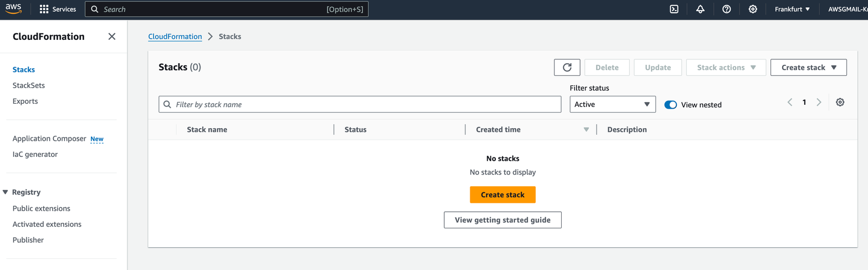This screenshot has height=270, width=868.
Task: Click View getting started guide
Action: click(x=502, y=220)
